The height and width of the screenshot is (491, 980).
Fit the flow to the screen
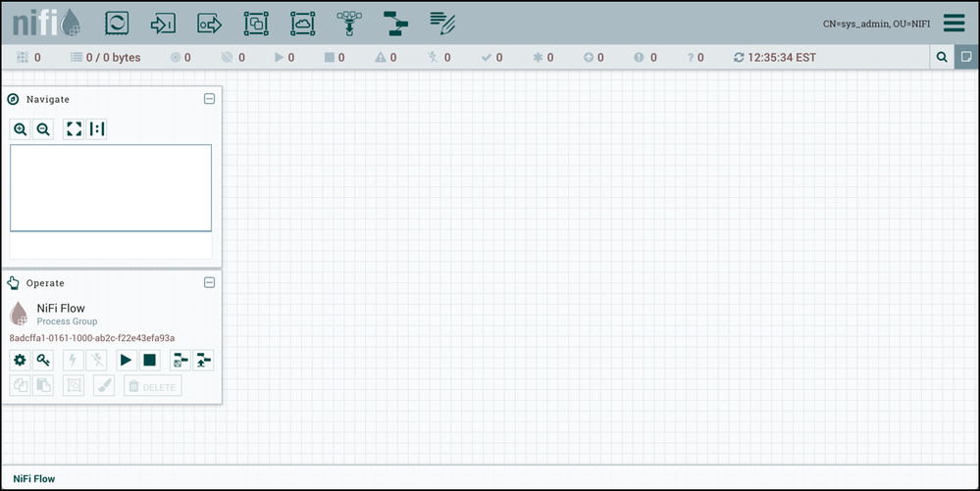(74, 129)
